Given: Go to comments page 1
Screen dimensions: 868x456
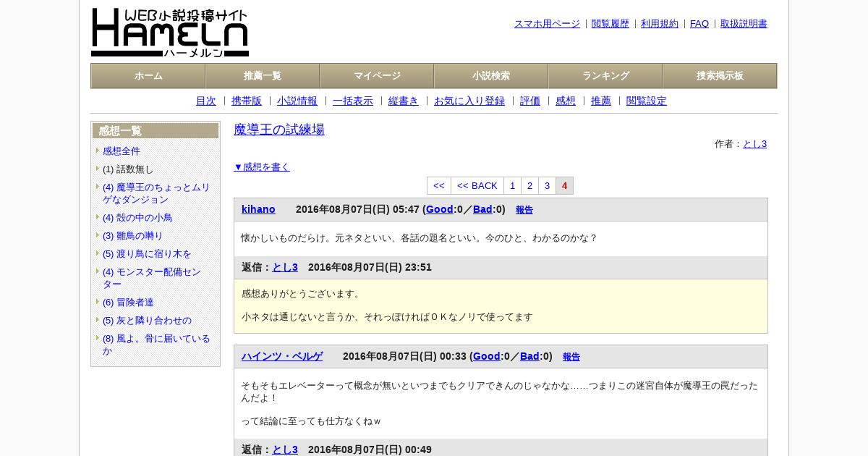Looking at the screenshot, I should [x=513, y=186].
